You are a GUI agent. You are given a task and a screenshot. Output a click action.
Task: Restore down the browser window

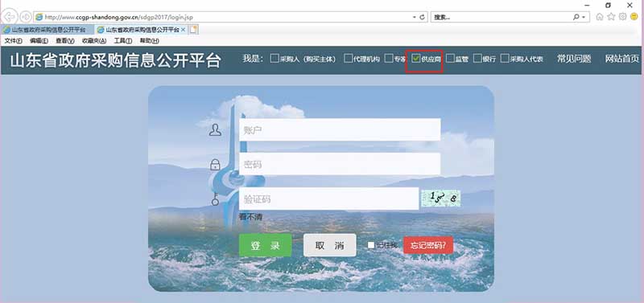609,5
